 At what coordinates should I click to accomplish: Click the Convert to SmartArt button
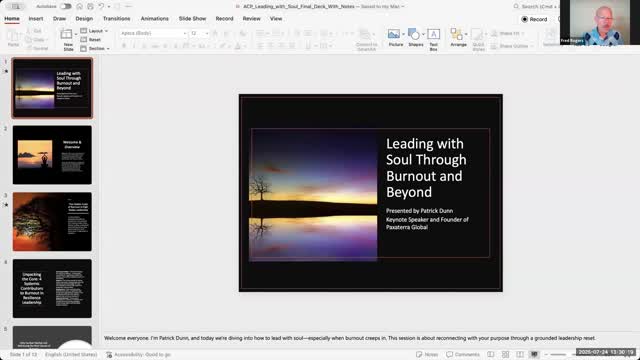click(x=366, y=40)
